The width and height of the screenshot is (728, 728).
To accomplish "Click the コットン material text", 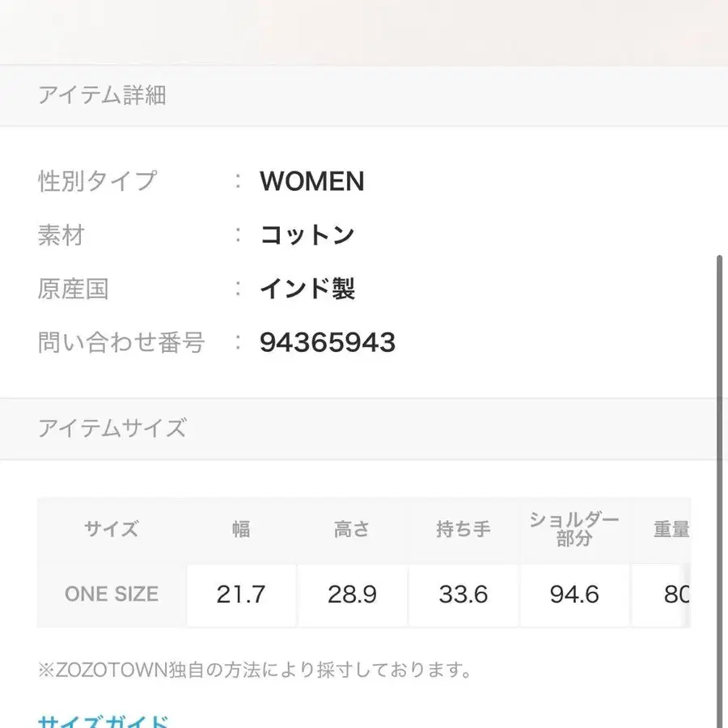I will pyautogui.click(x=307, y=235).
